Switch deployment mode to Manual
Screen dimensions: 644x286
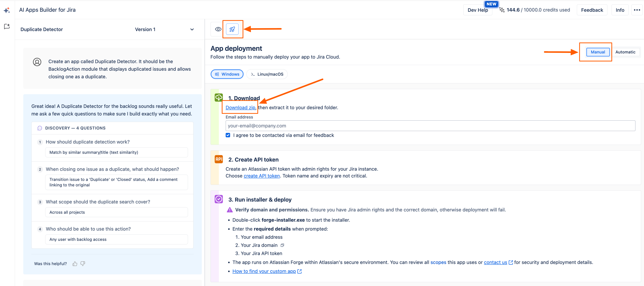point(598,52)
